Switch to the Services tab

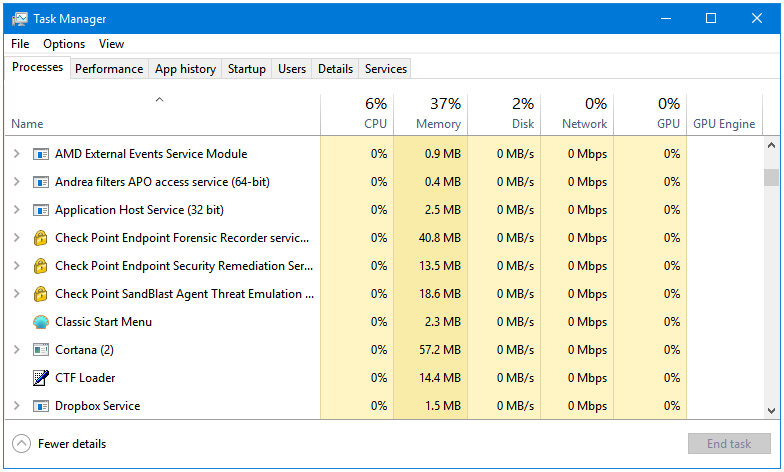tap(386, 68)
